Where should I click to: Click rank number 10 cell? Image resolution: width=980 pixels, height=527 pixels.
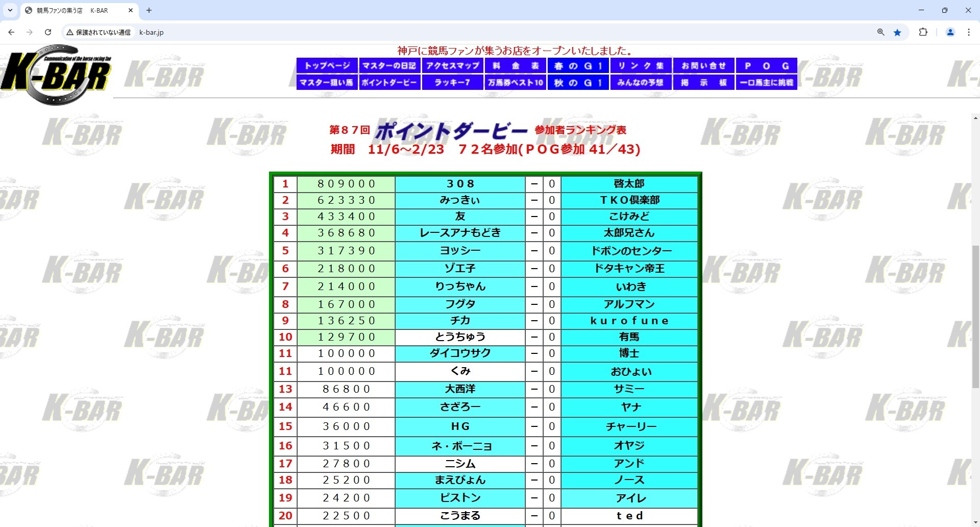point(285,337)
